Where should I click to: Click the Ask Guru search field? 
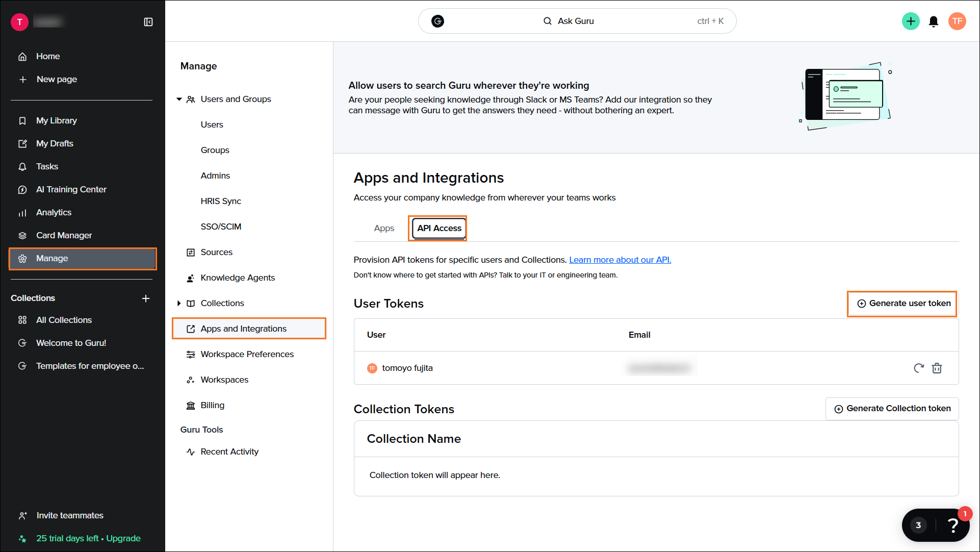pos(577,21)
